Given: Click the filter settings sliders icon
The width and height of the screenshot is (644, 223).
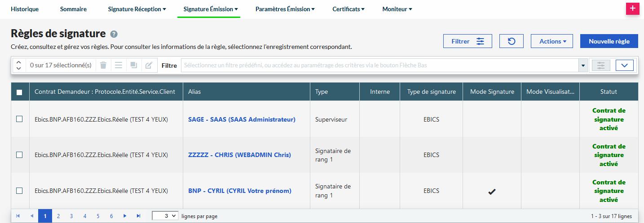Looking at the screenshot, I should [x=601, y=66].
